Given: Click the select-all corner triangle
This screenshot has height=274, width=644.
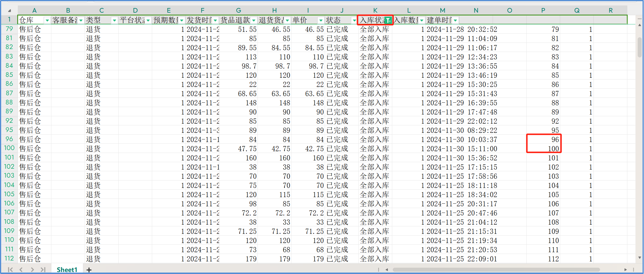Looking at the screenshot, I should click(9, 11).
